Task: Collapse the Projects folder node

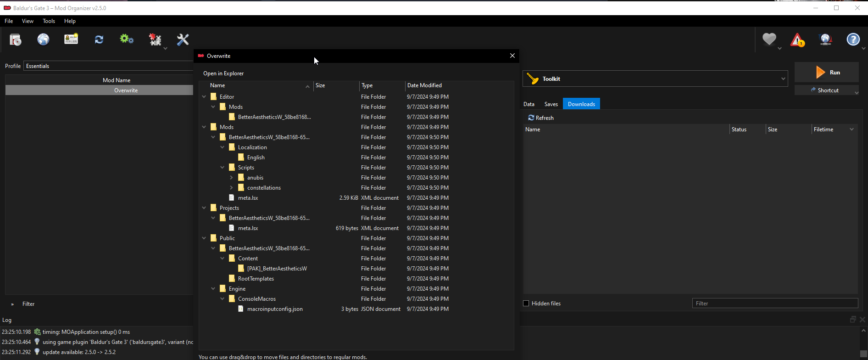Action: (204, 208)
